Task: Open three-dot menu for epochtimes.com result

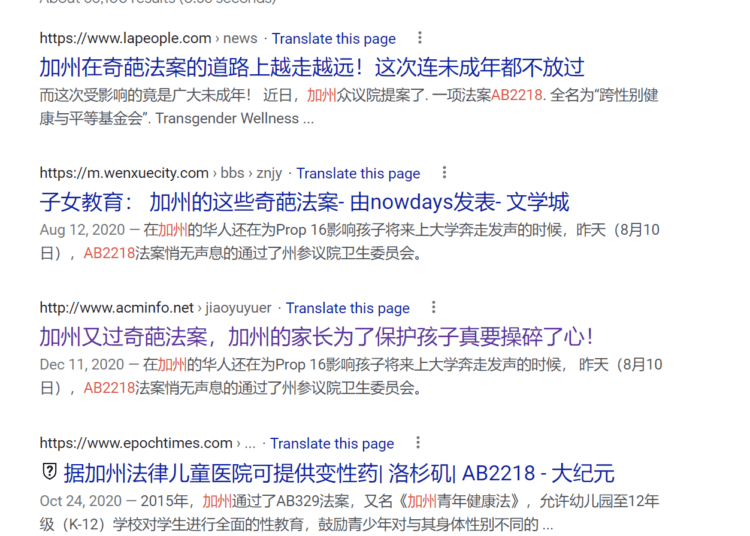Action: pyautogui.click(x=418, y=443)
